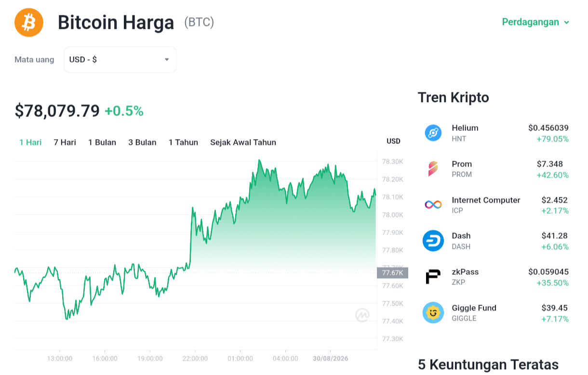Image resolution: width=588 pixels, height=375 pixels.
Task: Click the Prom coin icon
Action: (x=433, y=169)
